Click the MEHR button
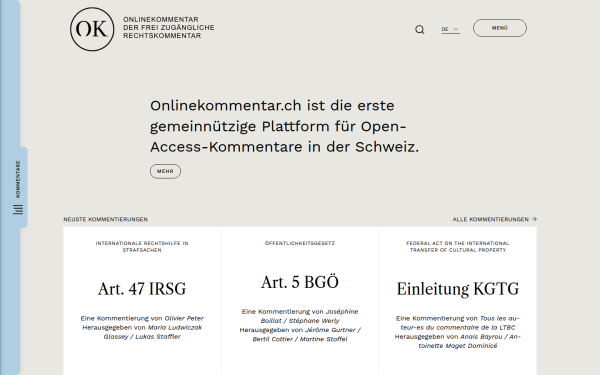Screen dimensions: 600x375 point(165,171)
